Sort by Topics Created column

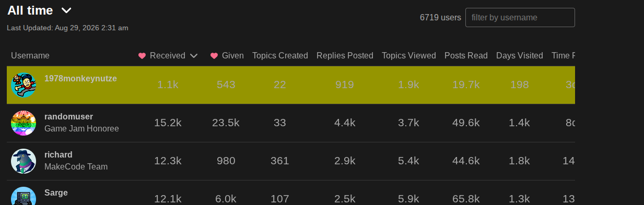click(x=280, y=55)
